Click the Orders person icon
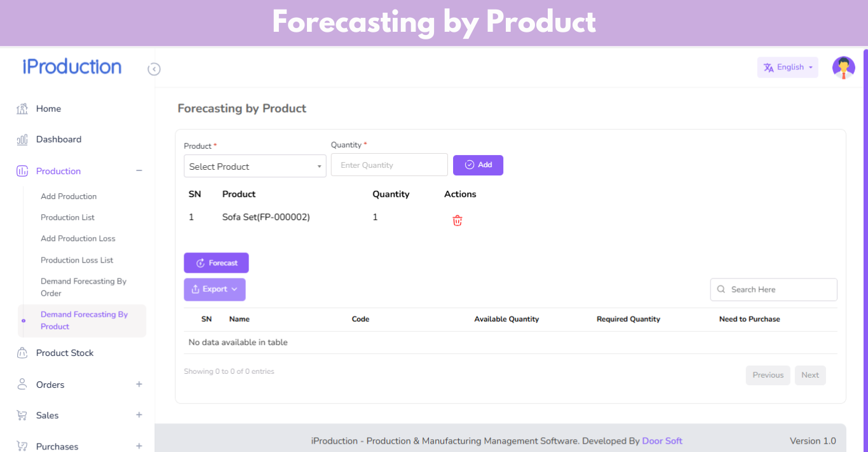The height and width of the screenshot is (452, 868). (22, 384)
